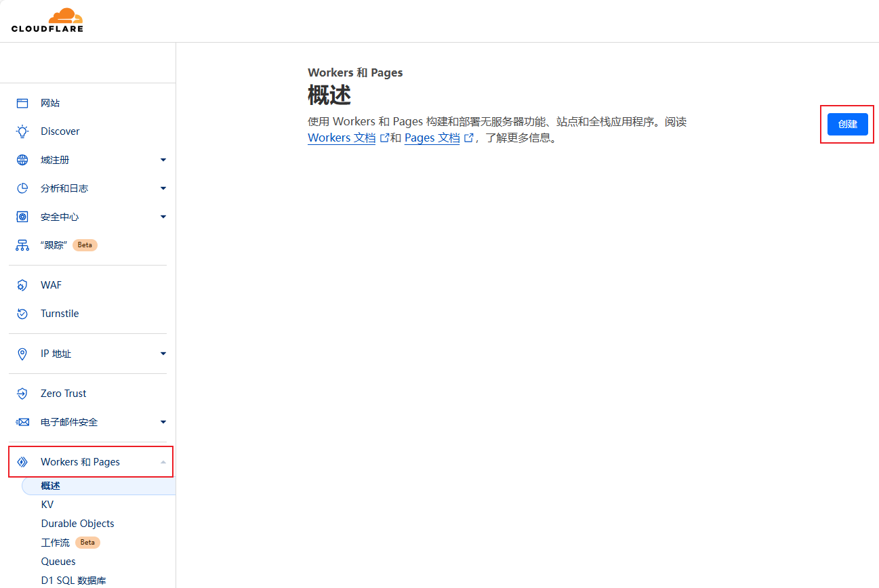This screenshot has height=588, width=879.
Task: Expand the 电子邮件安全 dropdown arrow
Action: (x=163, y=422)
